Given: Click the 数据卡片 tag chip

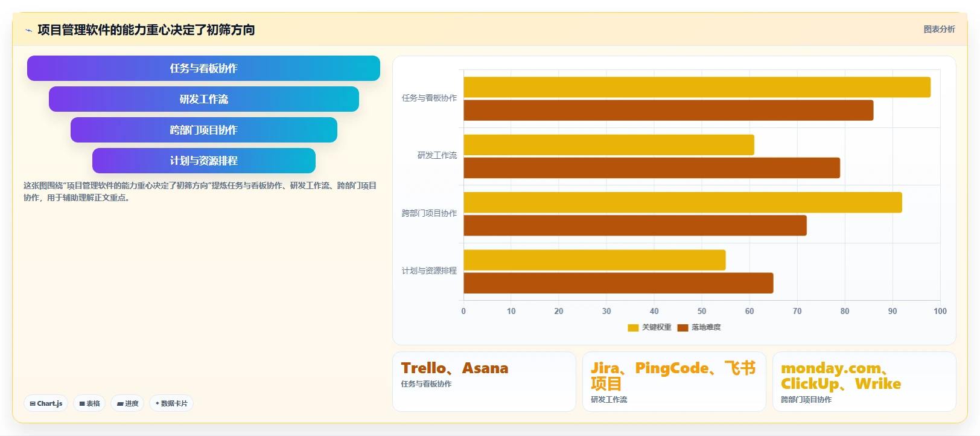Looking at the screenshot, I should [x=171, y=403].
